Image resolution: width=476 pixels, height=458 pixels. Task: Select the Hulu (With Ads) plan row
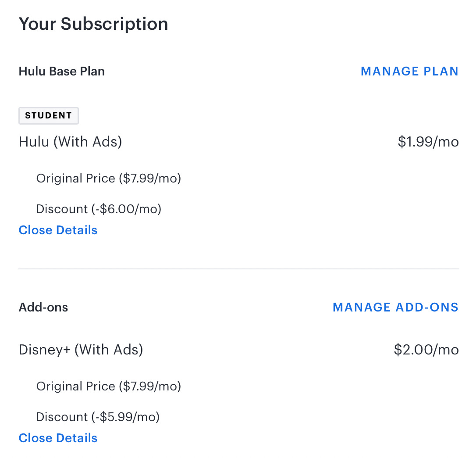(70, 141)
